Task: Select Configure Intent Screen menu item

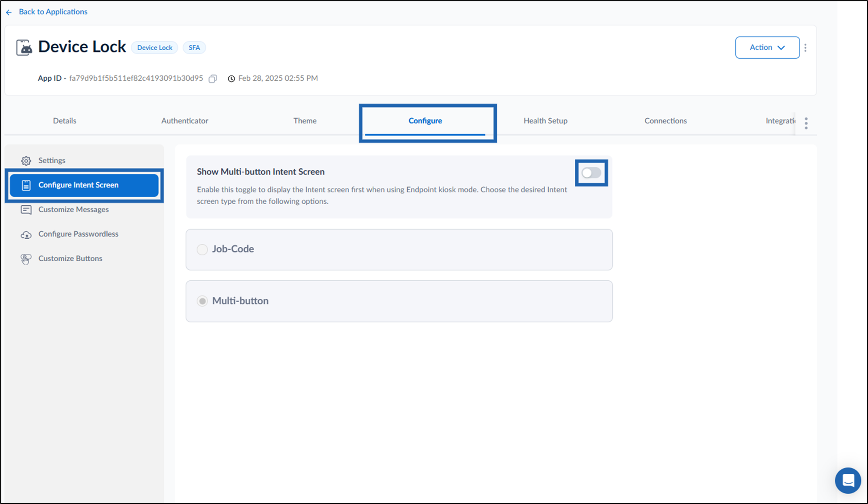Action: [x=84, y=185]
